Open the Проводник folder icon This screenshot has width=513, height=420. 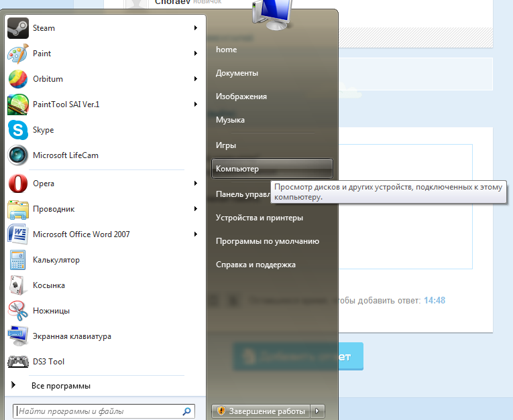coord(18,209)
